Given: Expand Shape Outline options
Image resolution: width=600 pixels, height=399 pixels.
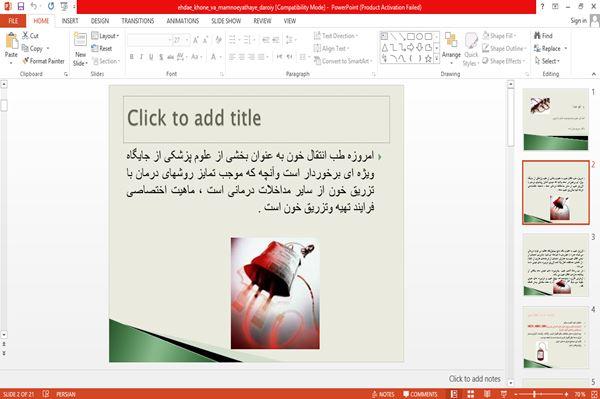Looking at the screenshot, I should click(504, 48).
